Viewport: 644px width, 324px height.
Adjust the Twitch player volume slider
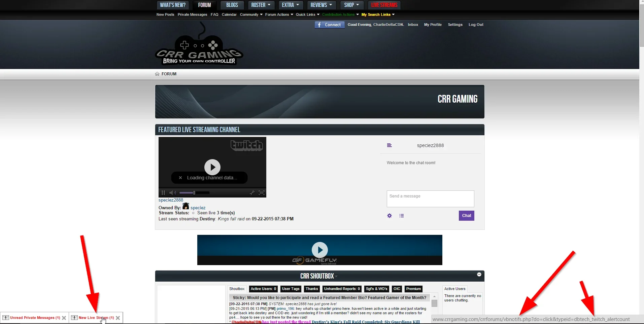tap(194, 193)
